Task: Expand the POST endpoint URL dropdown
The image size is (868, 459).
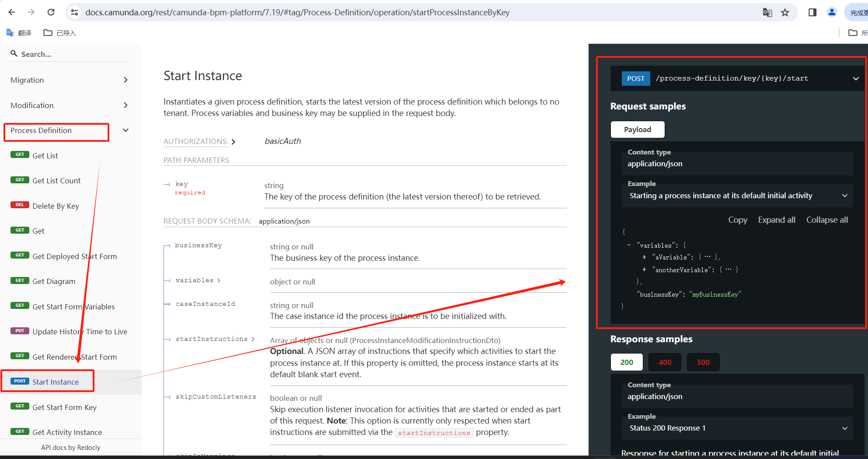Action: pyautogui.click(x=855, y=78)
